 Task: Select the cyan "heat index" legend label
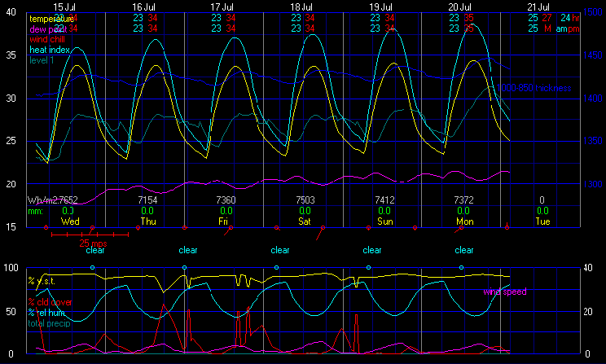click(50, 50)
